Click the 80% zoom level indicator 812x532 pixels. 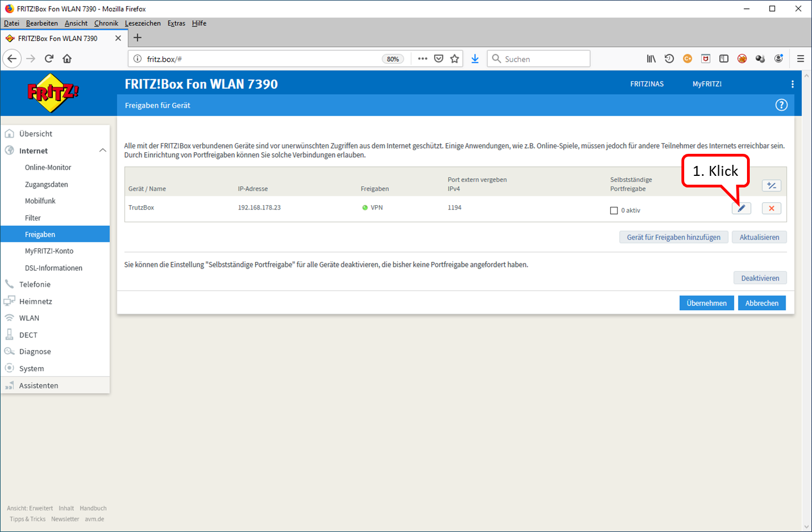pos(393,59)
